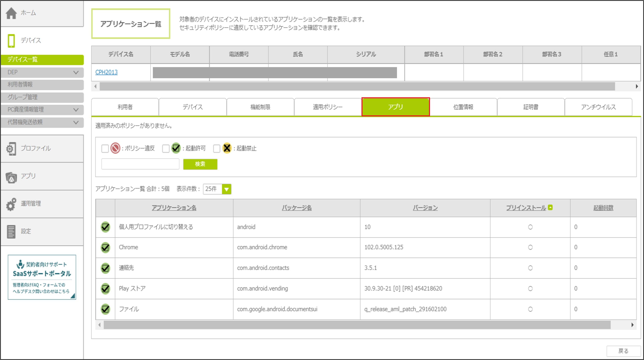Open the プロファイル profile icon section
This screenshot has width=644, height=360.
click(11, 149)
